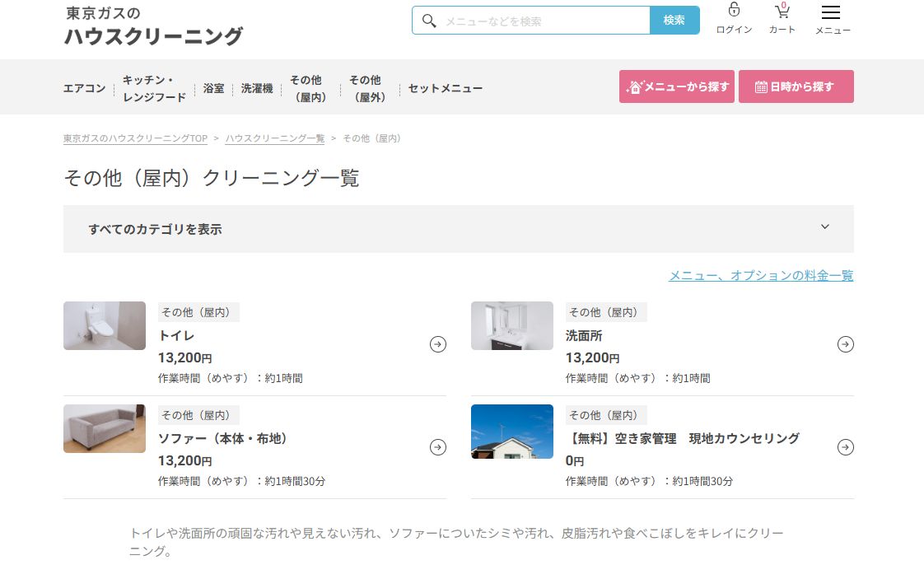Select エアコン in the navigation bar
This screenshot has height=579, width=924.
84,88
